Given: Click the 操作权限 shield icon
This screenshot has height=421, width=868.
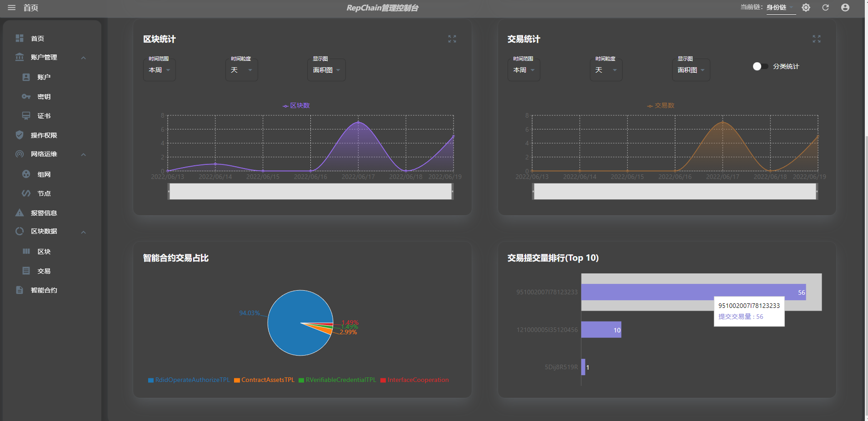Looking at the screenshot, I should point(20,135).
